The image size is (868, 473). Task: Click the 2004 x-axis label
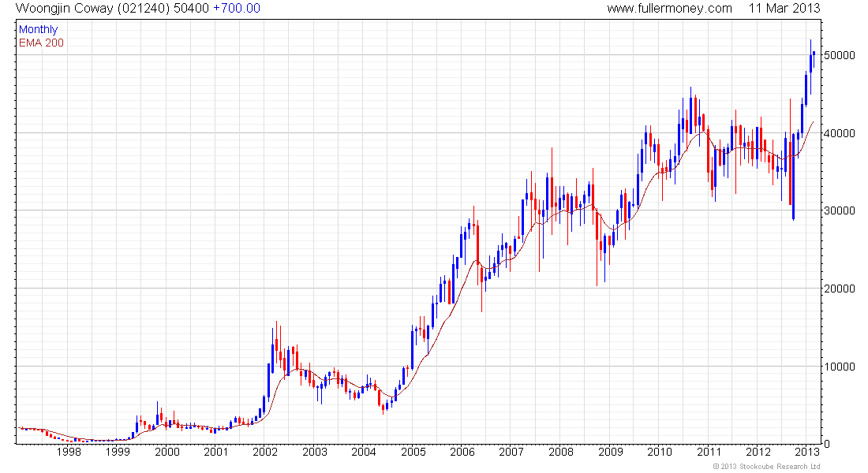[x=364, y=452]
